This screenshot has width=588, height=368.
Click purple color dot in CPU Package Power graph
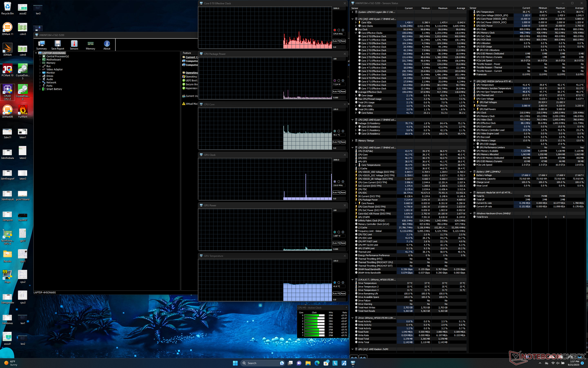(x=335, y=81)
